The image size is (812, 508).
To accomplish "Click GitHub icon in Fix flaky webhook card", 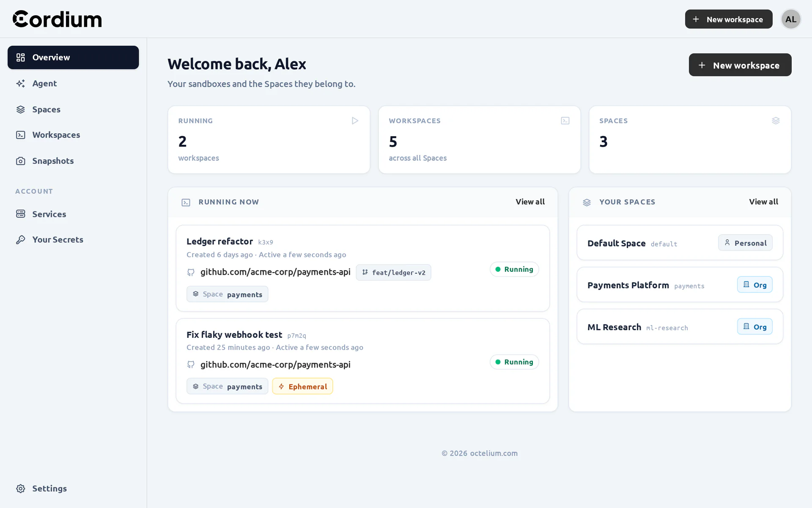I will click(191, 364).
